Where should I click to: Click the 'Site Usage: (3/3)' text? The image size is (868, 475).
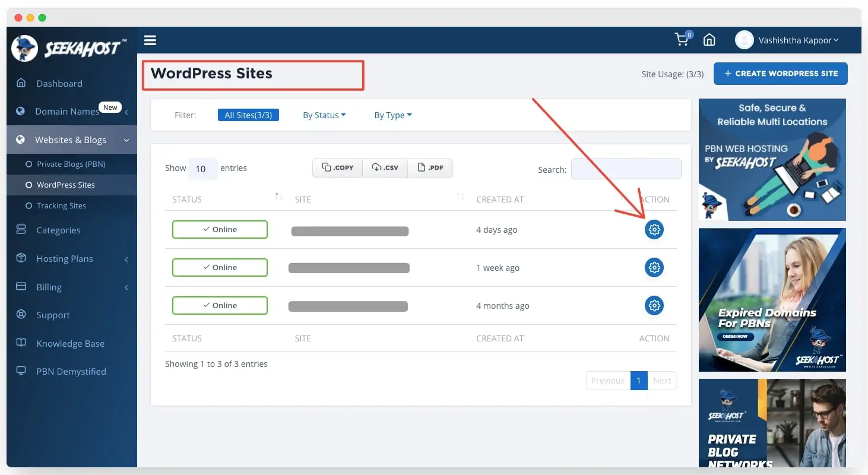click(x=673, y=74)
